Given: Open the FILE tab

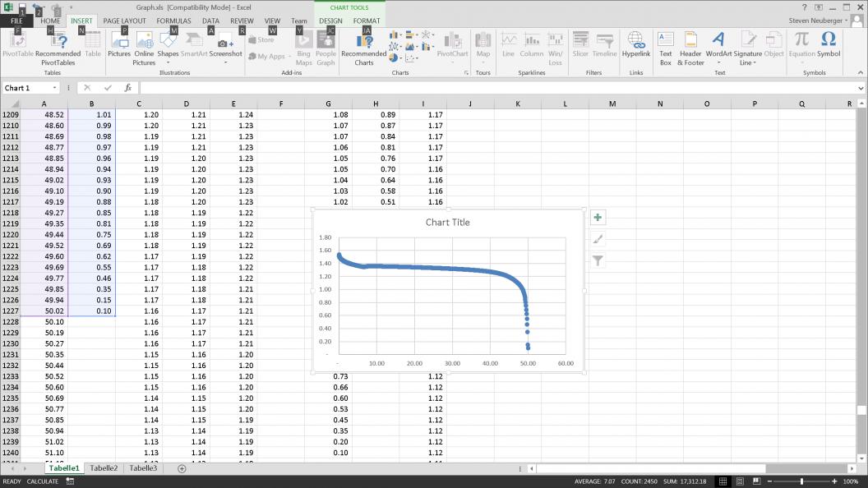Looking at the screenshot, I should click(16, 21).
